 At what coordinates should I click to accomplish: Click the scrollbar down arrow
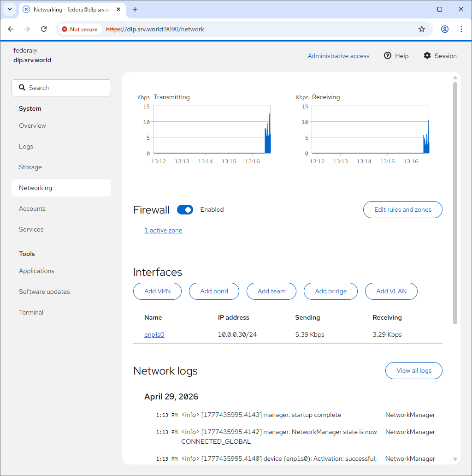point(455,459)
